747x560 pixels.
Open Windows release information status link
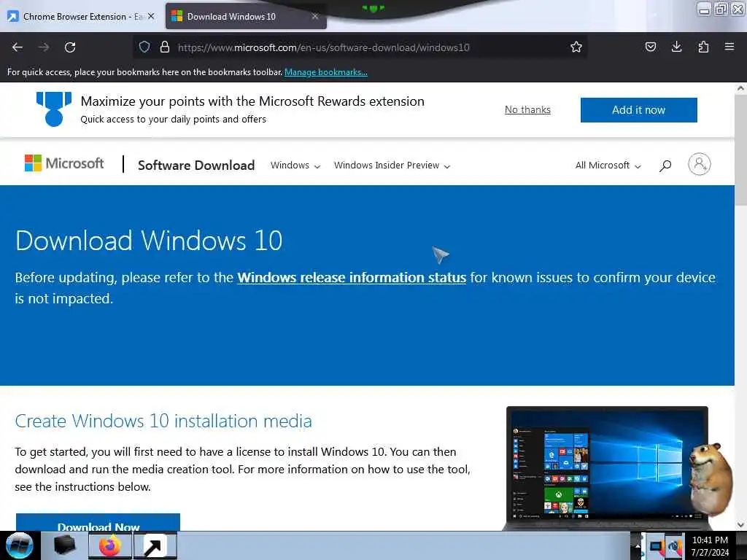tap(352, 277)
